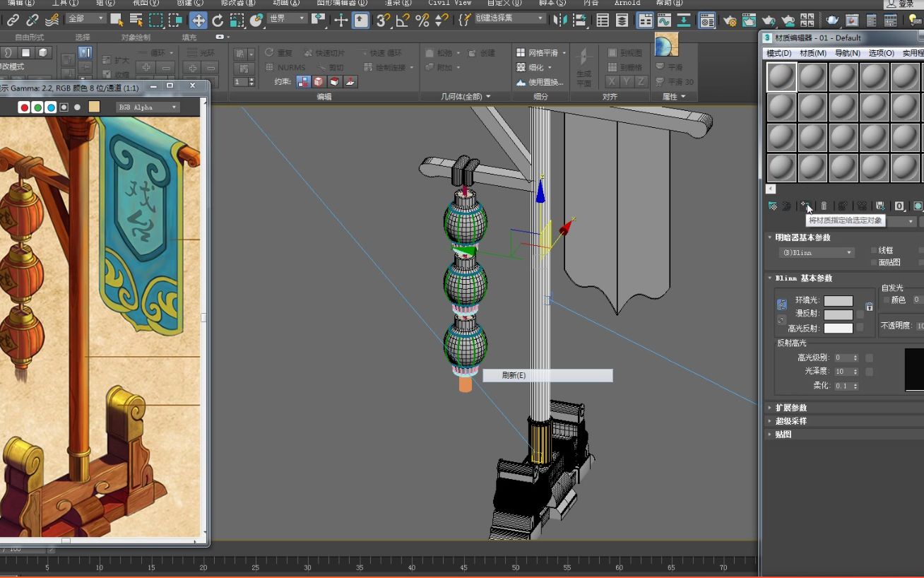Click the Mirror tool icon
The width and height of the screenshot is (924, 578).
click(x=559, y=20)
